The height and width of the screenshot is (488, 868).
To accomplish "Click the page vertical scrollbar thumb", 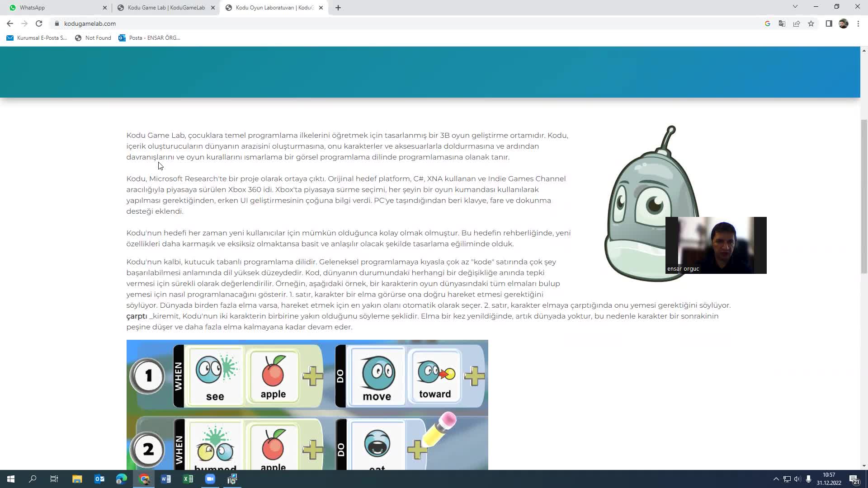I will 864,197.
